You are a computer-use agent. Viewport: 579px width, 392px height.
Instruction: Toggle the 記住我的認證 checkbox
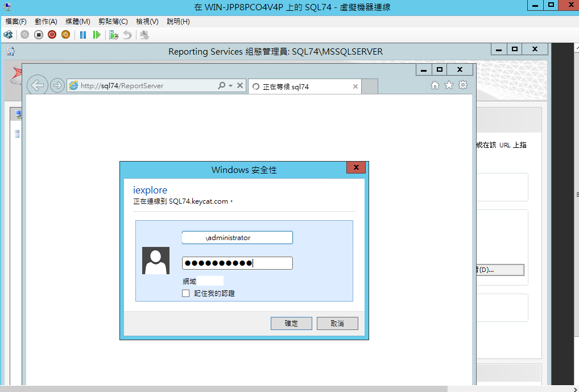point(186,294)
